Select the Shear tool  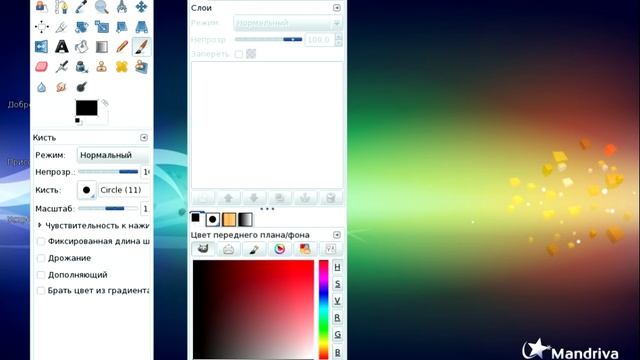click(121, 27)
